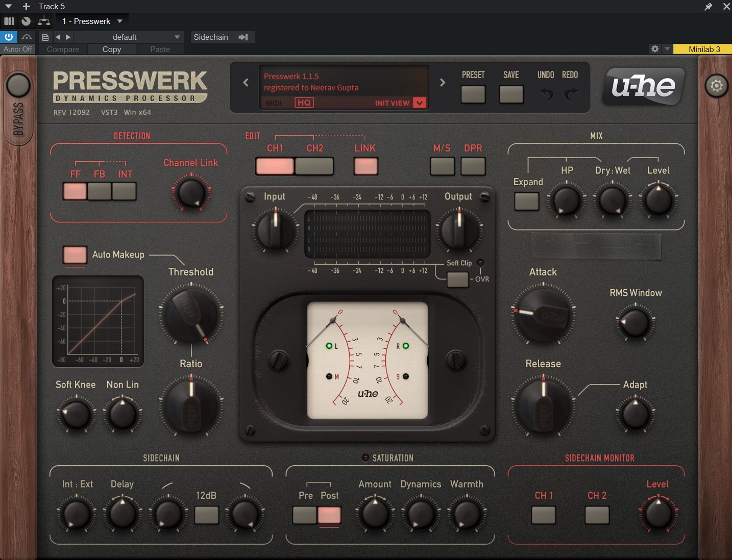Screen dimensions: 732x560
Task: Click the plugin power activation icon
Action: (9, 37)
